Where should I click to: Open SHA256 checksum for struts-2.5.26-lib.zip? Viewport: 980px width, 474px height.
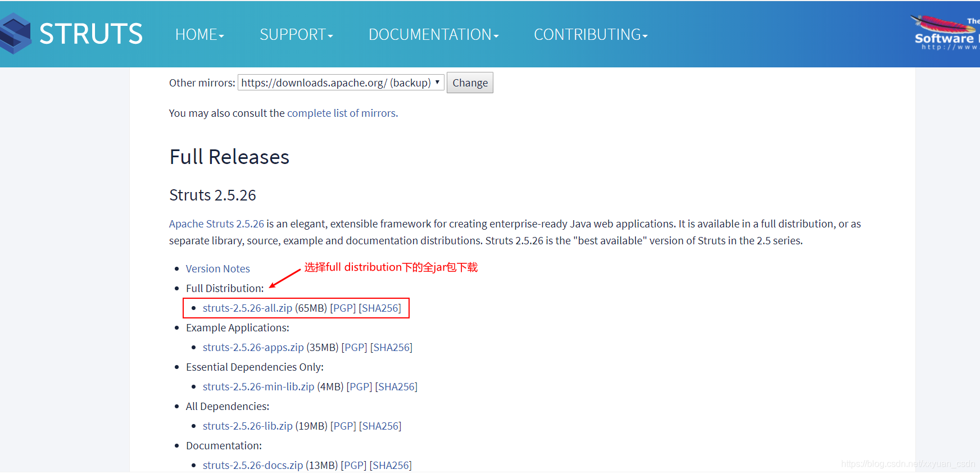pos(380,426)
